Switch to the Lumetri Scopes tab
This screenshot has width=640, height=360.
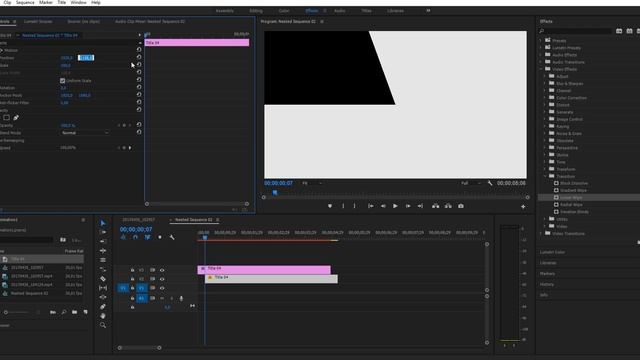click(38, 21)
